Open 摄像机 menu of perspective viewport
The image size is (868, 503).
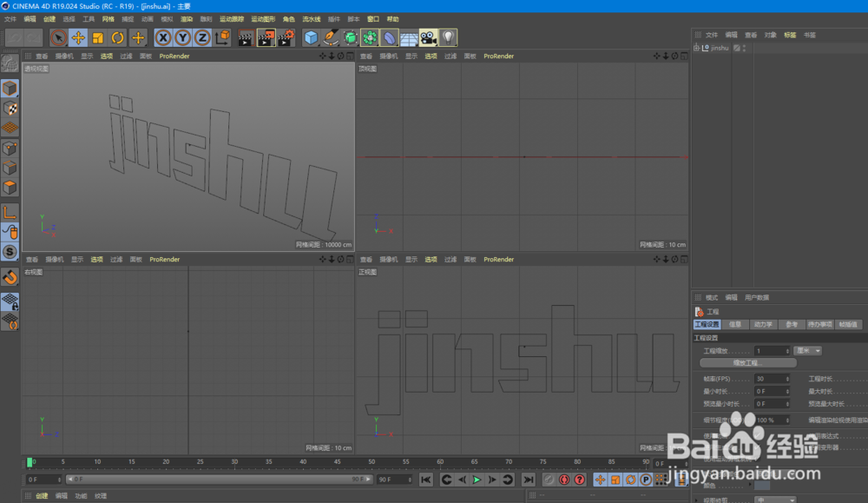point(64,56)
